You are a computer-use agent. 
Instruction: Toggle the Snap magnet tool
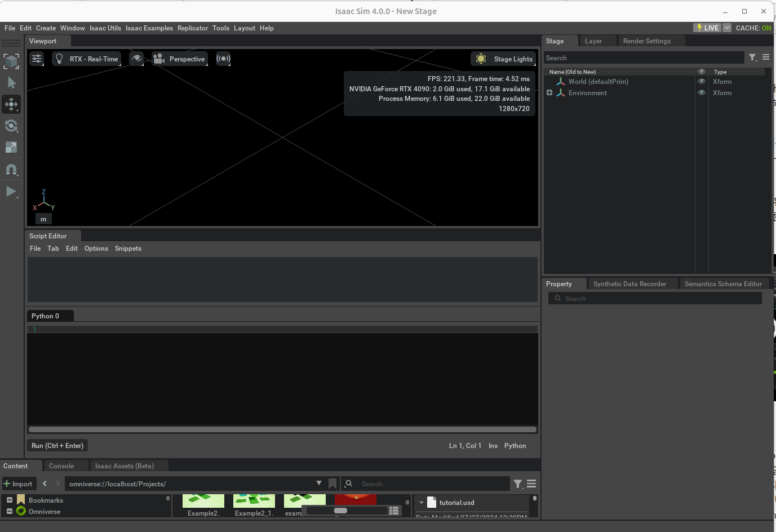pyautogui.click(x=11, y=170)
